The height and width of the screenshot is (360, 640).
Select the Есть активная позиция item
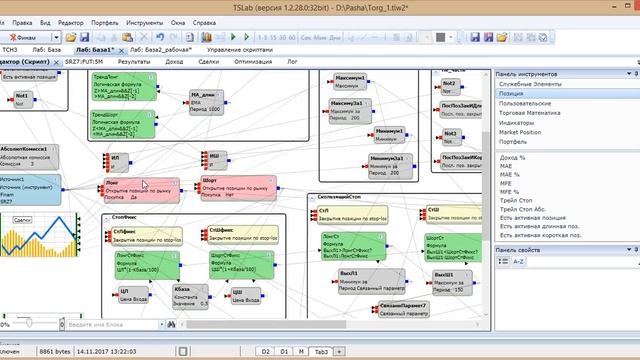(x=533, y=218)
